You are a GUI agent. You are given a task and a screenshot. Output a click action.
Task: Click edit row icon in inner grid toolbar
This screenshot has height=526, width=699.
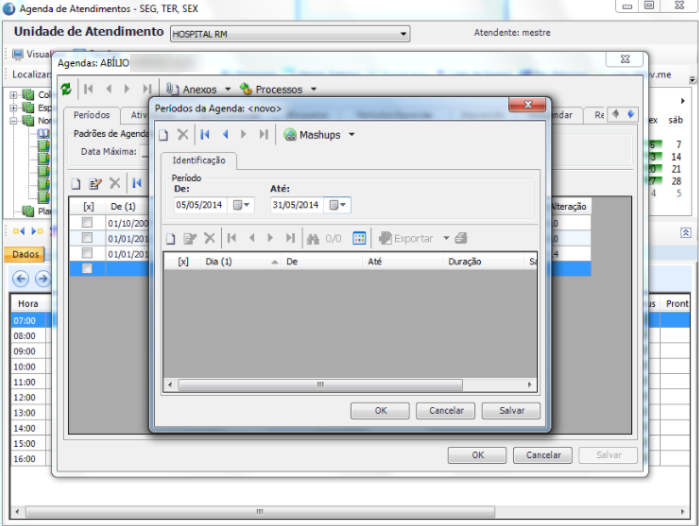pyautogui.click(x=190, y=238)
